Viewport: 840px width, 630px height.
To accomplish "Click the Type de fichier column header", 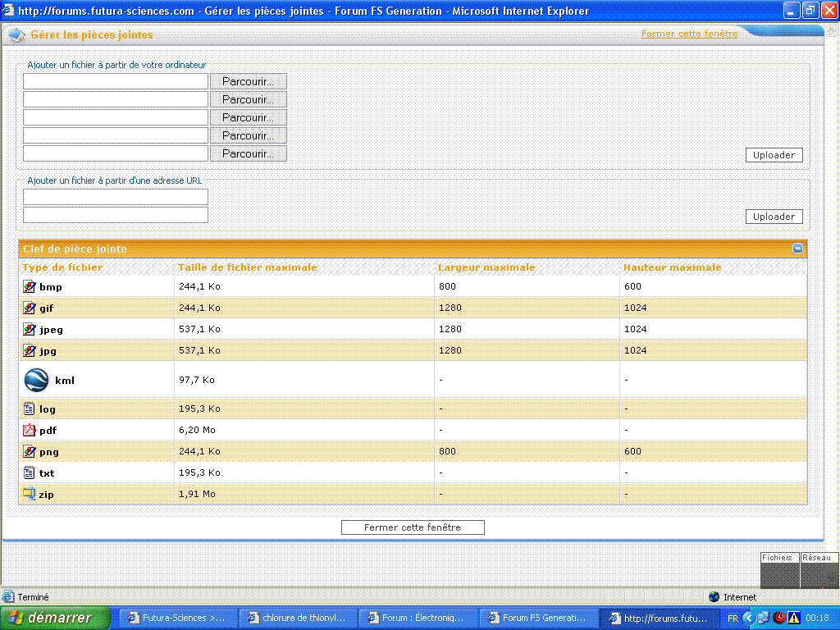I will point(62,267).
